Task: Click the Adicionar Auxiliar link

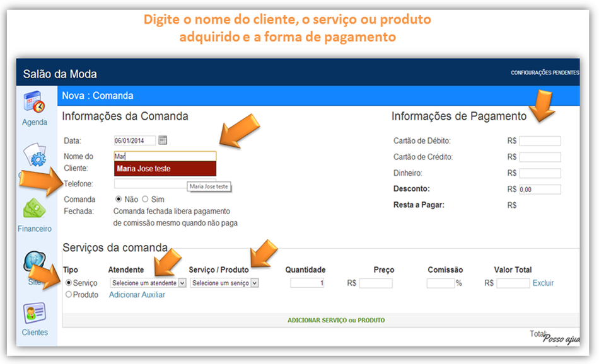Action: click(137, 295)
